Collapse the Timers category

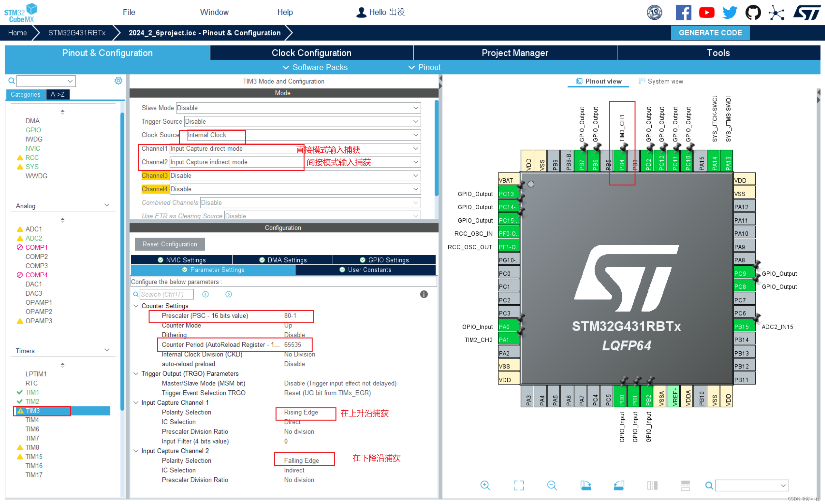pyautogui.click(x=107, y=350)
